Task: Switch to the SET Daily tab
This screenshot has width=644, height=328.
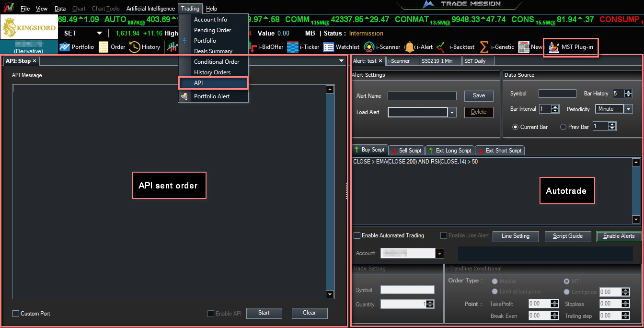Action: coord(478,61)
